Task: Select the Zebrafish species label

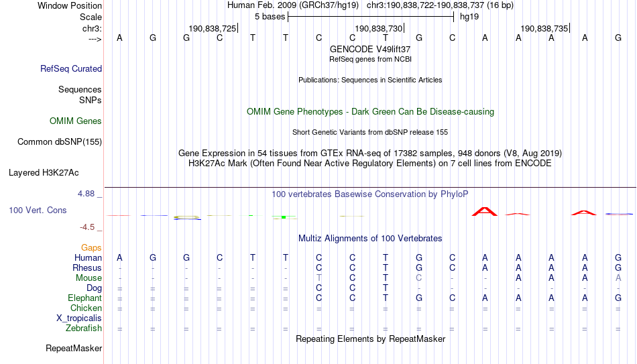Action: (x=83, y=328)
